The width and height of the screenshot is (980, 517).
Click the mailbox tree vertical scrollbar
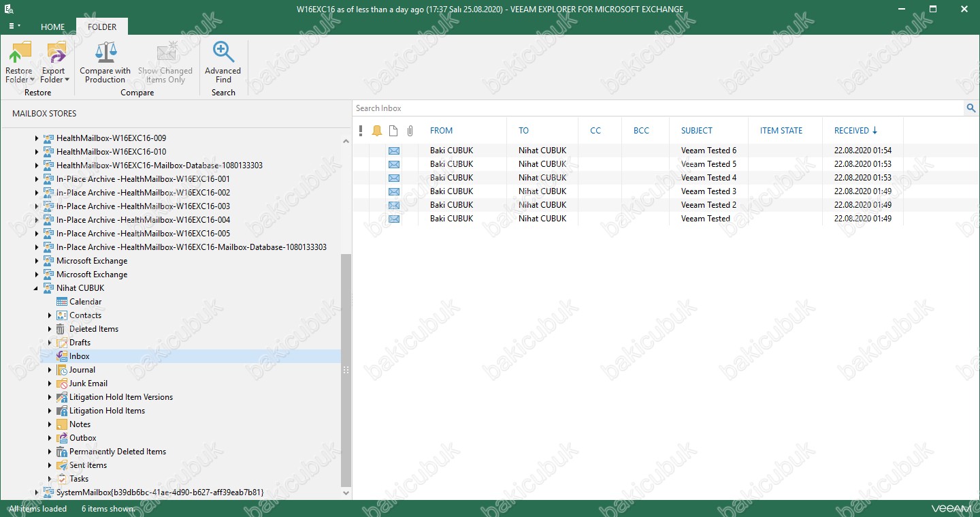346,370
